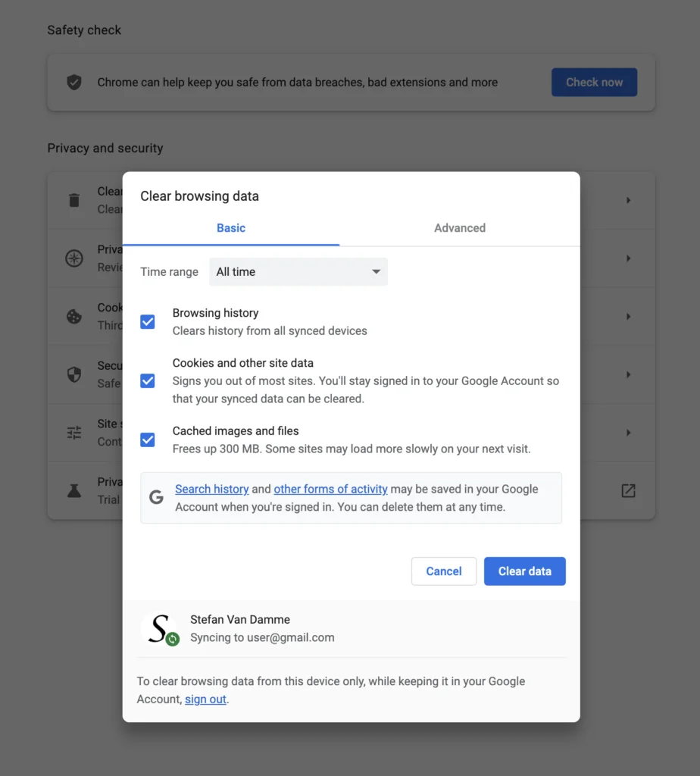Click the security shield icon in settings list

click(x=74, y=374)
